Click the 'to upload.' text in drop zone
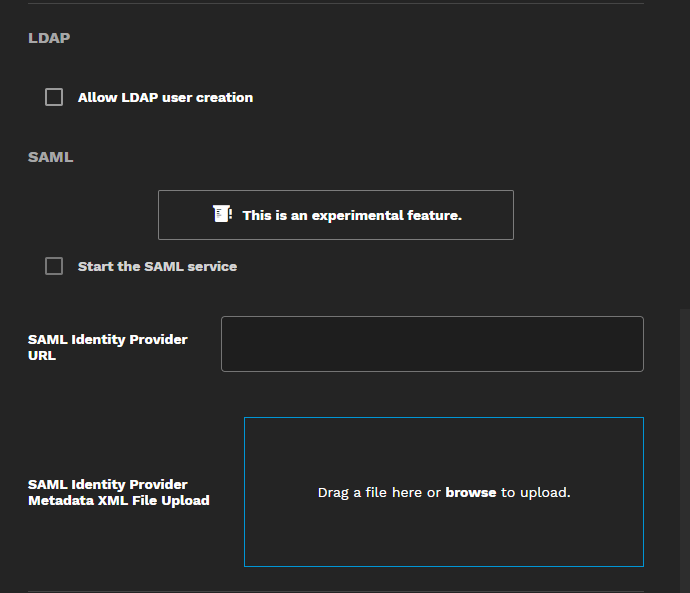This screenshot has width=690, height=593. [x=535, y=493]
